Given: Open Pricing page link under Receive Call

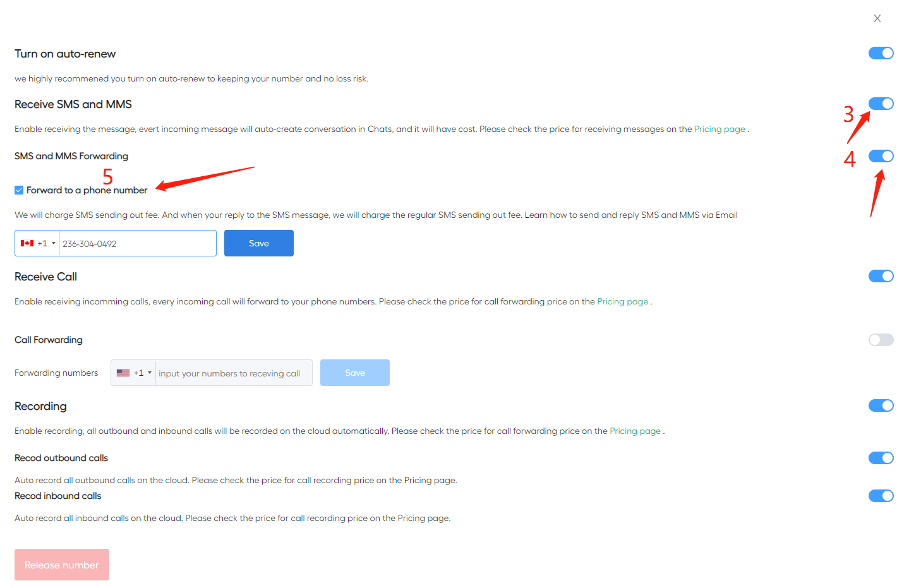Looking at the screenshot, I should tap(622, 301).
